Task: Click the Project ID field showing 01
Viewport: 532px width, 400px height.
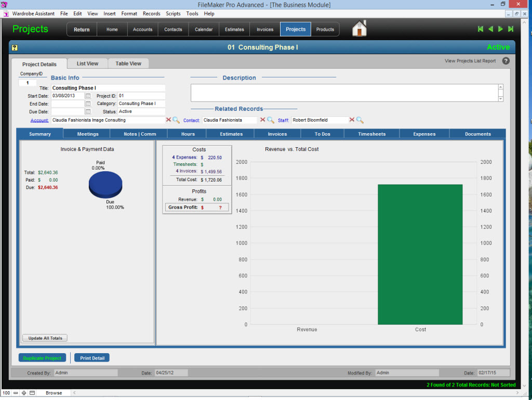Action: pyautogui.click(x=141, y=96)
